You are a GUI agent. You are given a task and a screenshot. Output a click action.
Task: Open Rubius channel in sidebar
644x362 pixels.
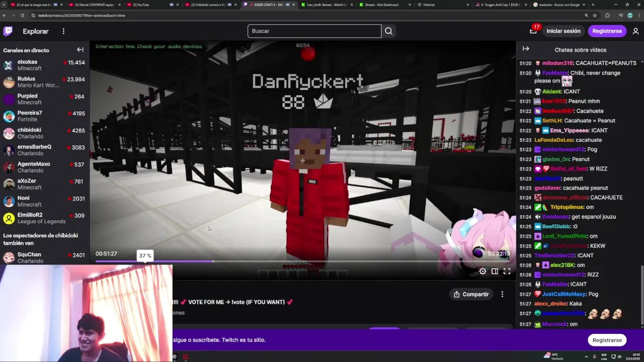coord(45,82)
